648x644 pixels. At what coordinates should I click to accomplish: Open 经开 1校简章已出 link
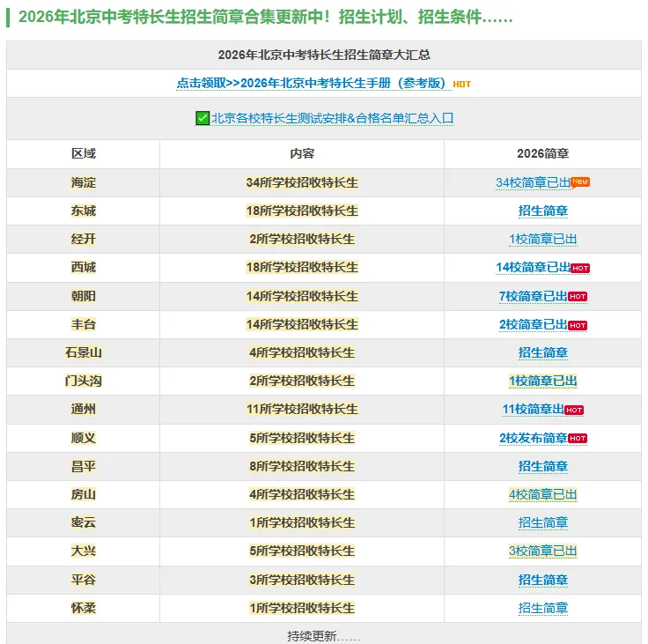click(542, 239)
